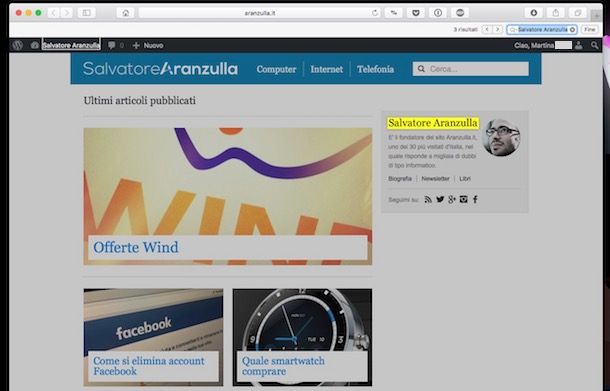The image size is (610, 391).
Task: Click the Ultimi articoli pubblicati heading
Action: click(x=140, y=101)
